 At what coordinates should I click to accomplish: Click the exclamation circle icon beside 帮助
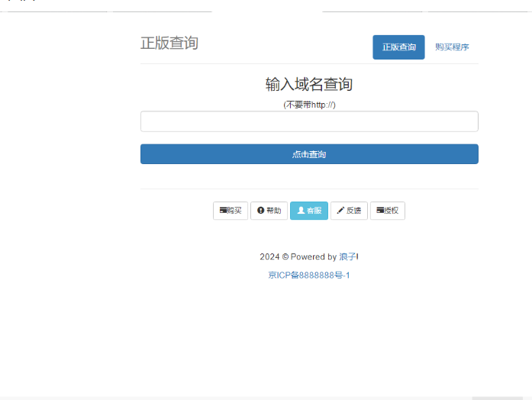coord(260,211)
